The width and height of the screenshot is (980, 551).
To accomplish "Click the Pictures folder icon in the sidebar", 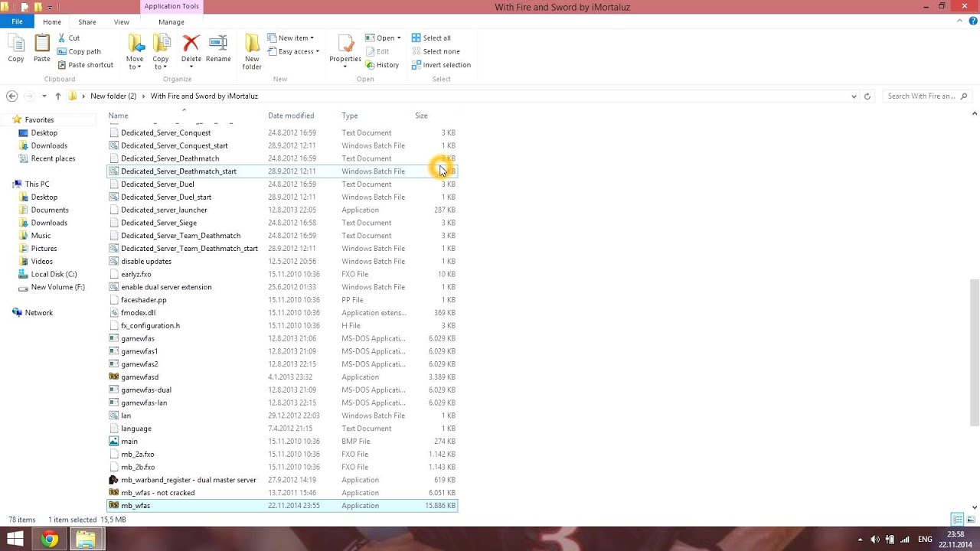I will click(24, 249).
